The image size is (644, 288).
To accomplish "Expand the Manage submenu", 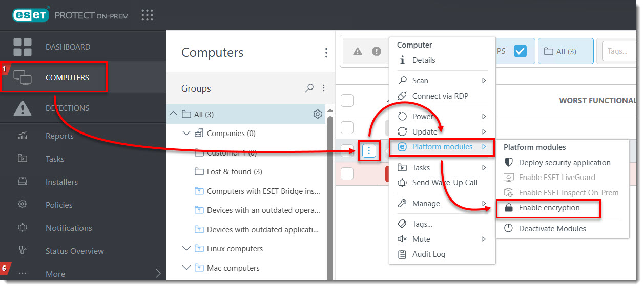I will point(443,204).
